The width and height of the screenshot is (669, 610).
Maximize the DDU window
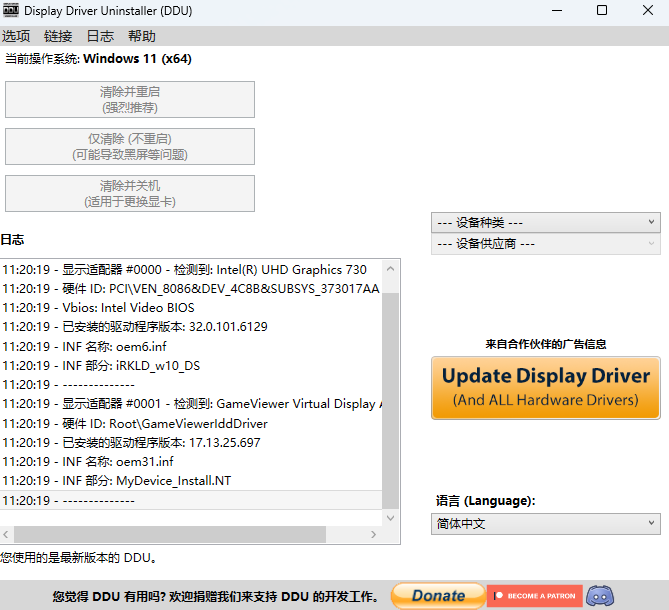point(601,10)
